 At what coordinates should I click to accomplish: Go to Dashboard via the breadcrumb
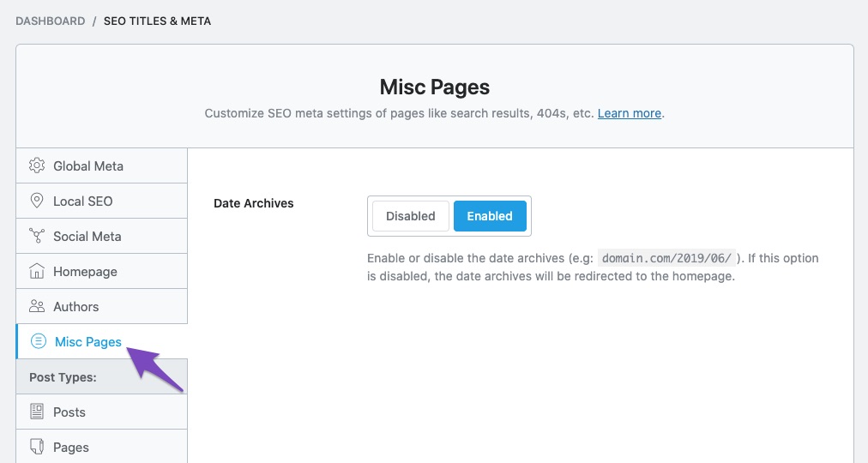coord(51,21)
